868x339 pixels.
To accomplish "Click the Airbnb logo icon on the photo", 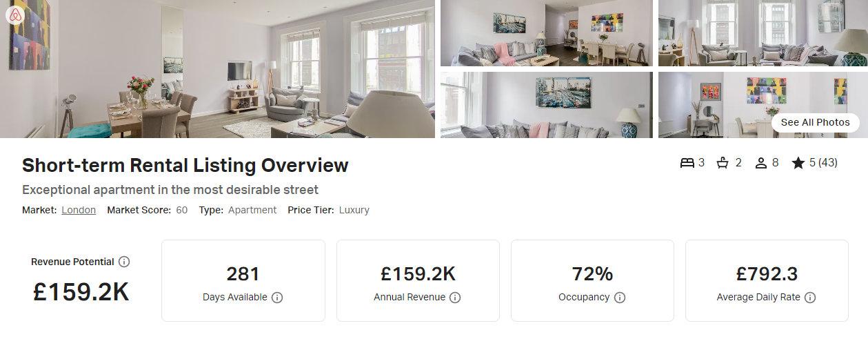I will click(x=16, y=15).
